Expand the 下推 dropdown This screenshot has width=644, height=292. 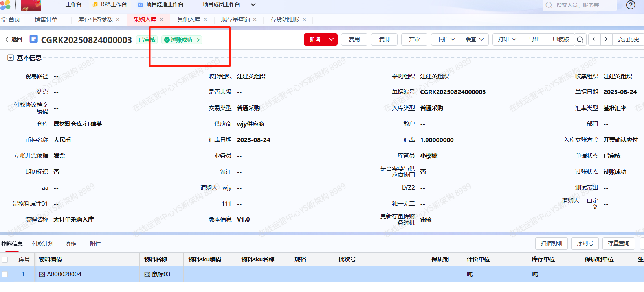[x=446, y=39]
